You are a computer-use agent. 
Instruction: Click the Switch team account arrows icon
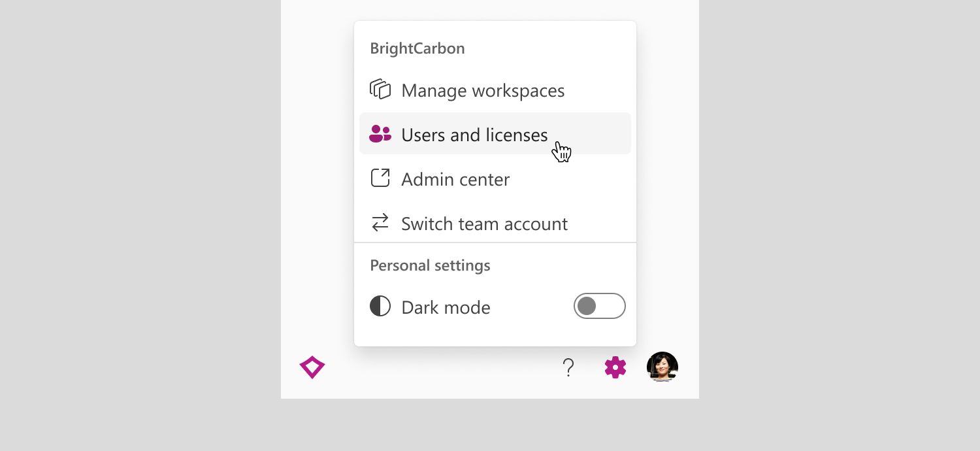(380, 223)
